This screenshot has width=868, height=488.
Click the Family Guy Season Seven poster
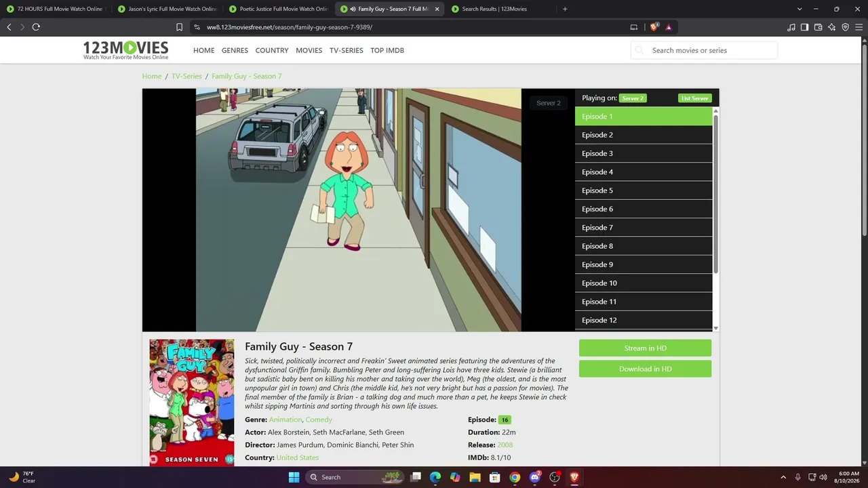192,403
